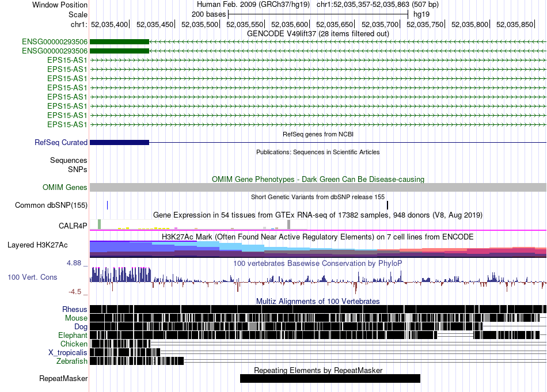
Task: Select the Dog alignment row blocks
Action: coord(286,326)
